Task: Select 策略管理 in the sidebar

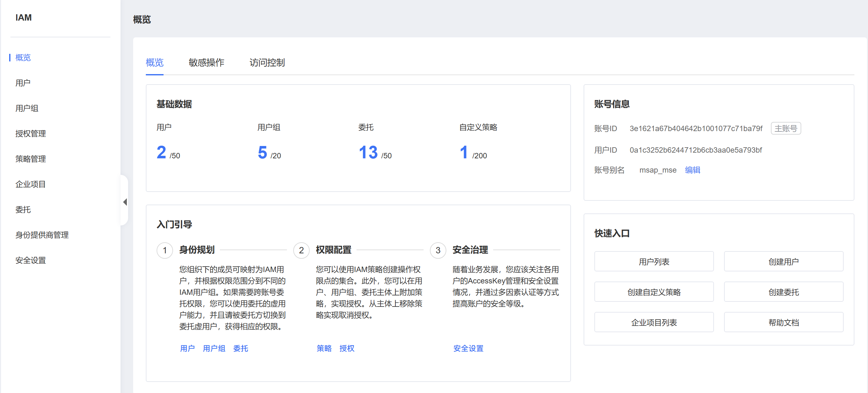Action: [31, 159]
